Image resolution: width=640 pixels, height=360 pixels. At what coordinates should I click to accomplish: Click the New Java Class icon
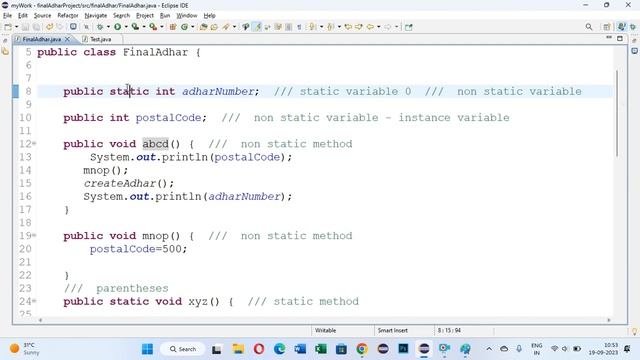coord(184,27)
